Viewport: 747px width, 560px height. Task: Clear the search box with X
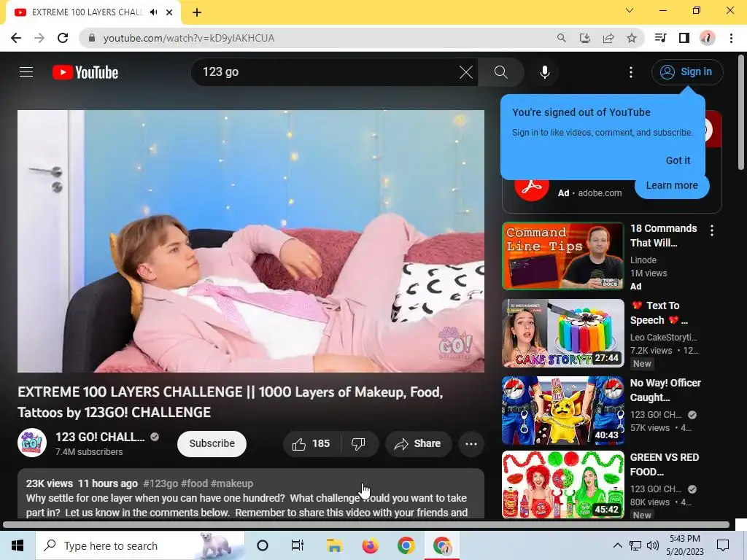(x=466, y=72)
